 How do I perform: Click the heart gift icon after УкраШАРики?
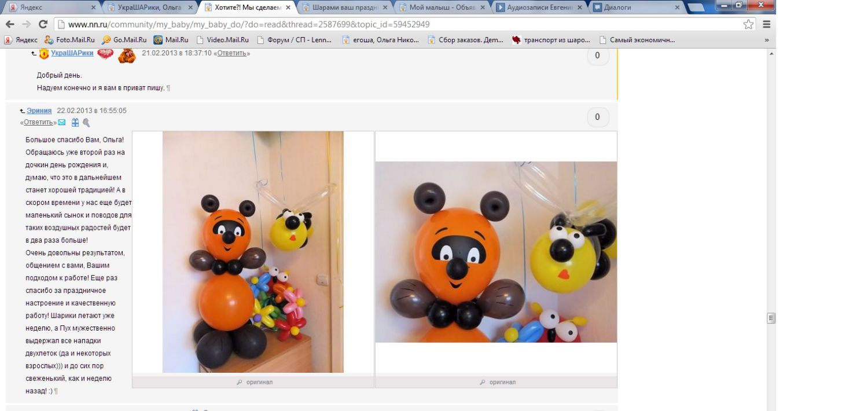pos(105,54)
